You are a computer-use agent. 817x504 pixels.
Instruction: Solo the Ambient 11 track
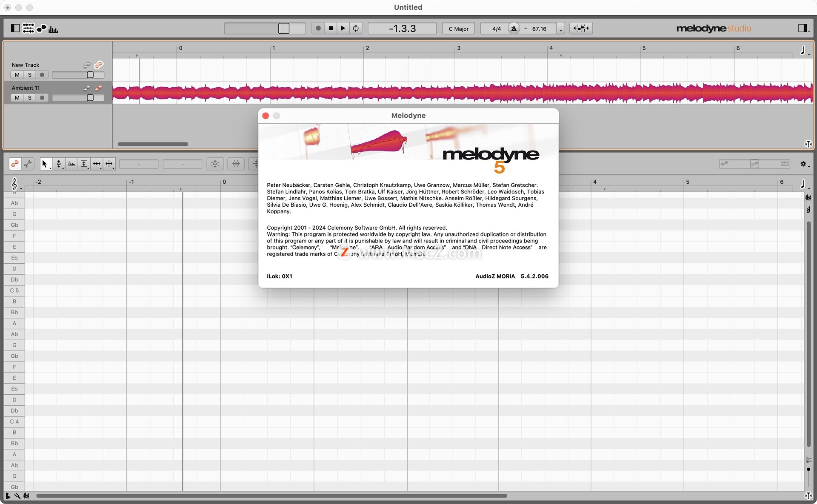point(29,98)
